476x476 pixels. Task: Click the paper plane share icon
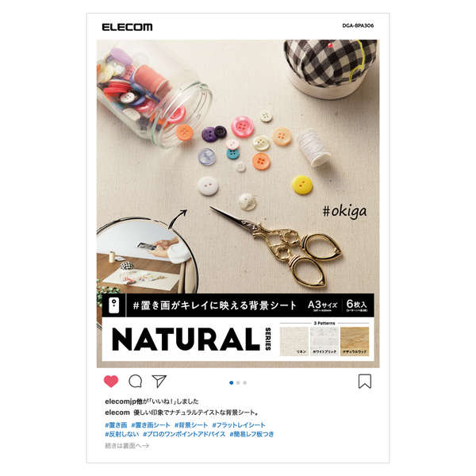pyautogui.click(x=159, y=381)
